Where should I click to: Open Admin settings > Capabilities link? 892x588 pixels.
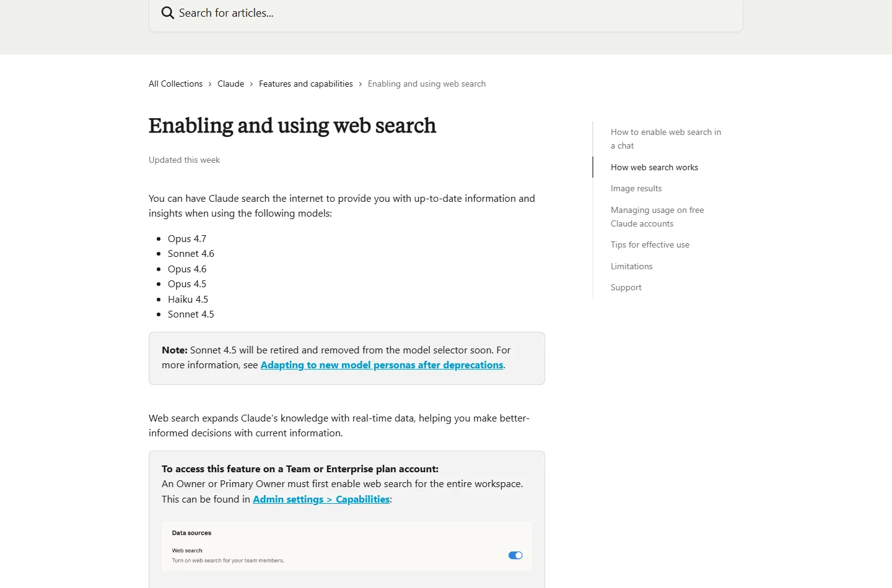pos(321,499)
